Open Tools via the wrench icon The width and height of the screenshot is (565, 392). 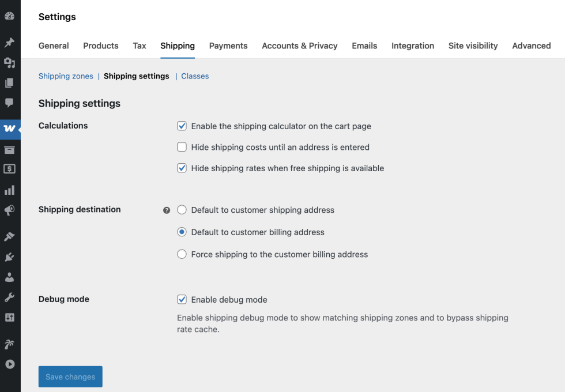pyautogui.click(x=9, y=297)
